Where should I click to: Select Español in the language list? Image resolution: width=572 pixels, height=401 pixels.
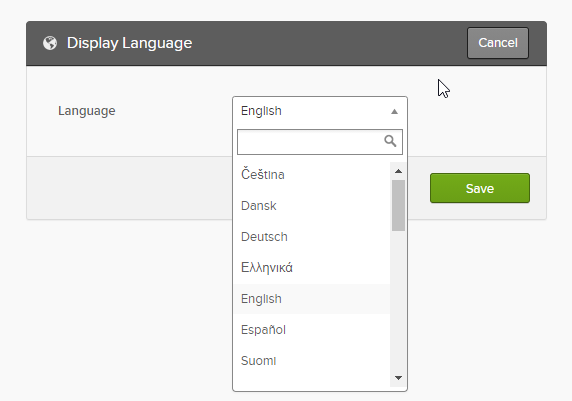pyautogui.click(x=312, y=330)
